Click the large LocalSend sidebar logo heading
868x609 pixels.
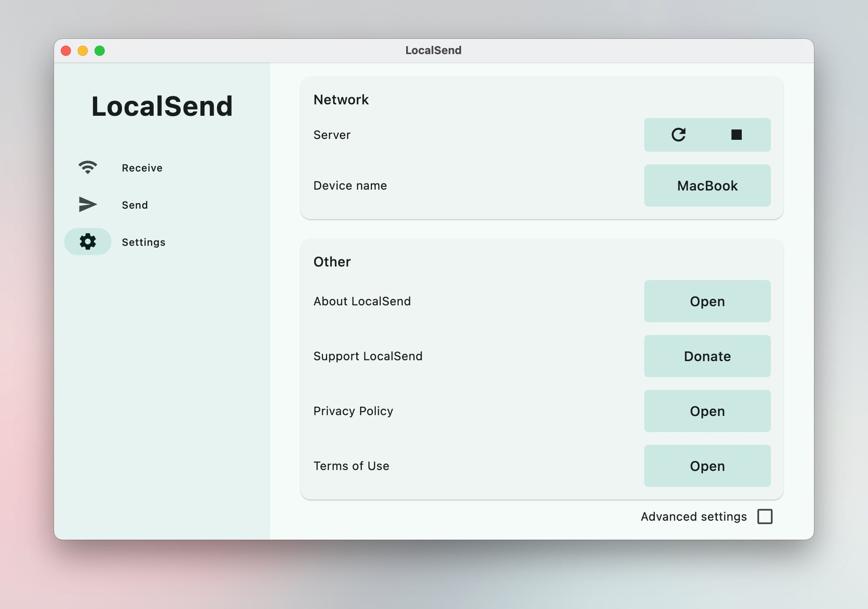pos(162,106)
